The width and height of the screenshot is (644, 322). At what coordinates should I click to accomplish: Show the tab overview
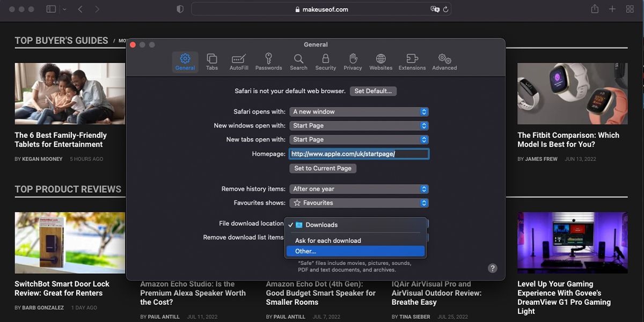pyautogui.click(x=630, y=9)
